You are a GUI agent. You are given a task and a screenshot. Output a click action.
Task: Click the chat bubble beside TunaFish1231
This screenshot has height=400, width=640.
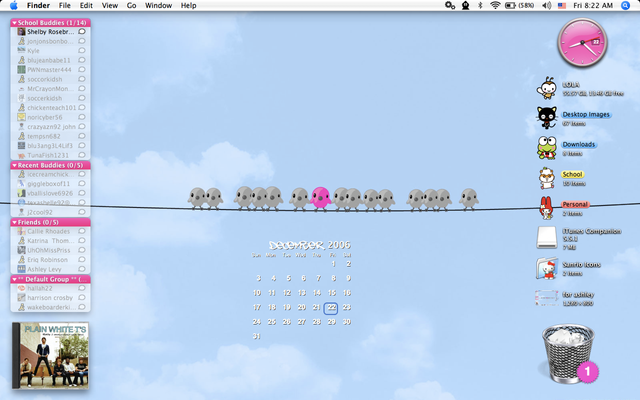tap(82, 155)
